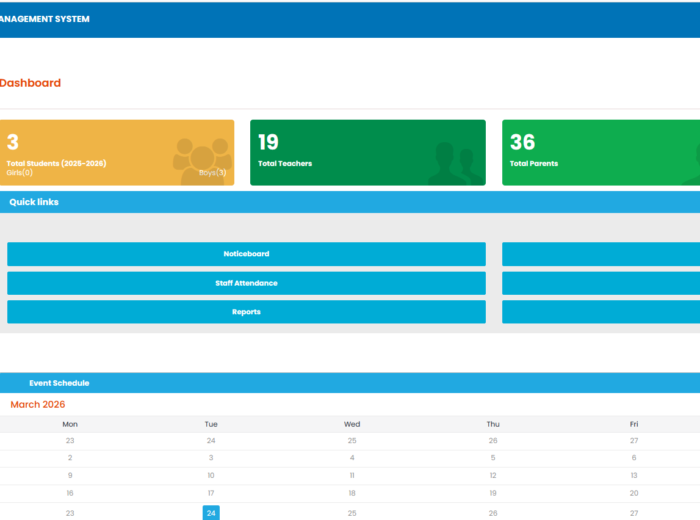700x520 pixels.
Task: Collapse the Event Schedule panel header
Action: click(x=350, y=383)
